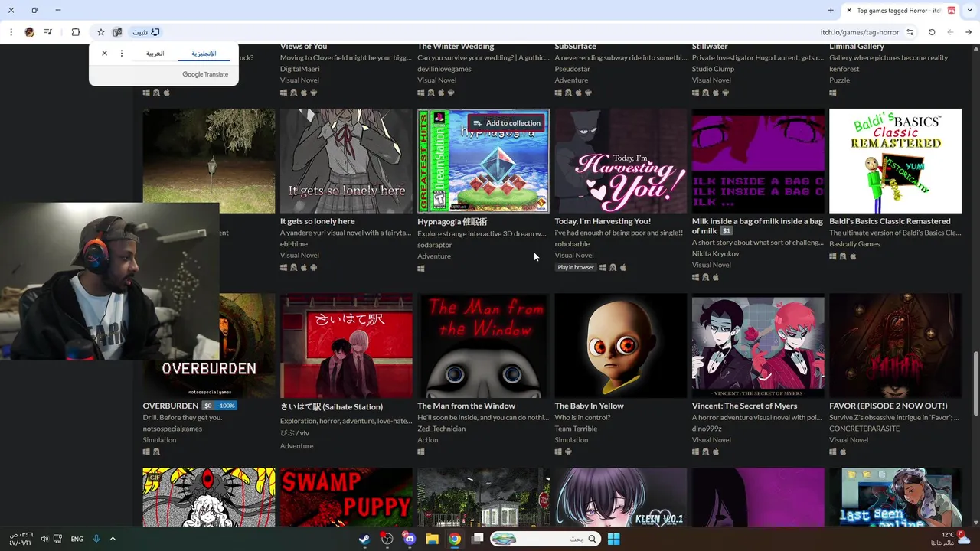Select the 'Top games tagged Horror' tab
The width and height of the screenshot is (980, 551).
[900, 11]
